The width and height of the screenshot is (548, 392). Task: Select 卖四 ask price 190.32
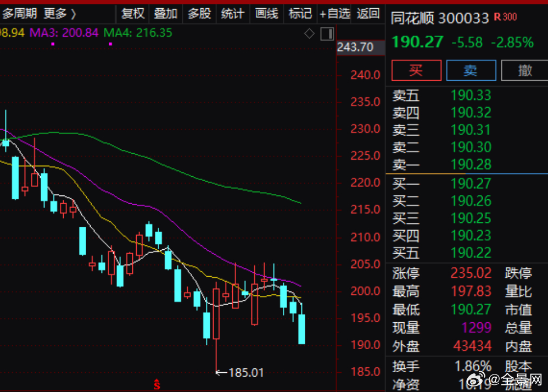click(471, 113)
